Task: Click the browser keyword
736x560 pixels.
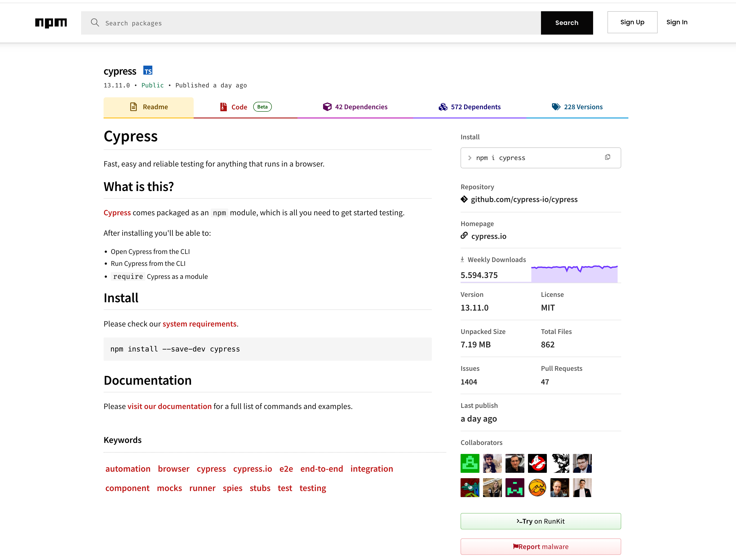Action: click(174, 469)
